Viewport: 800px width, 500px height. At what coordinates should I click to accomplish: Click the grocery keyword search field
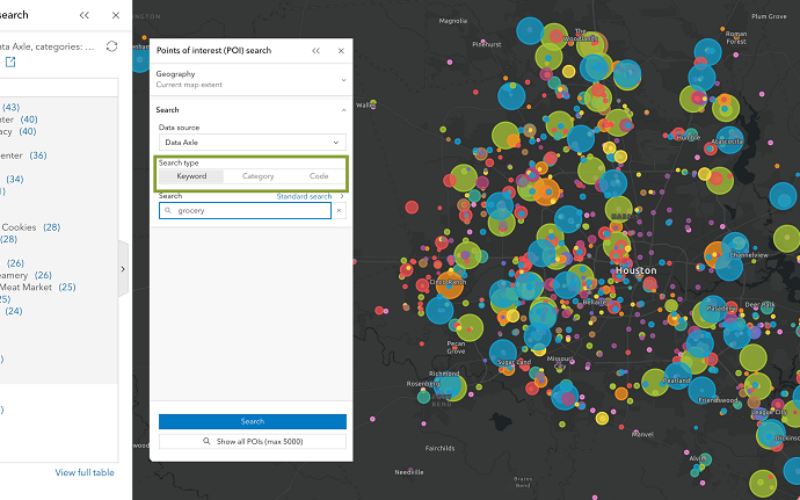coord(245,211)
